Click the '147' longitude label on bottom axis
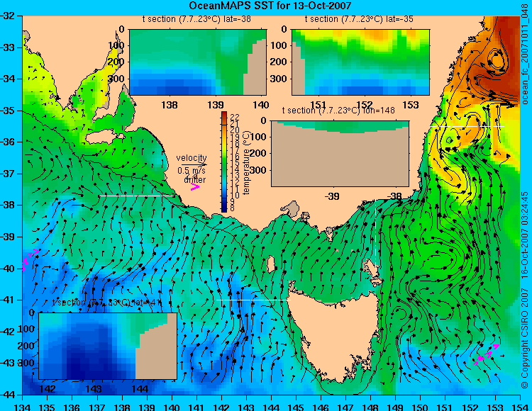This screenshot has width=532, height=411. pyautogui.click(x=345, y=407)
